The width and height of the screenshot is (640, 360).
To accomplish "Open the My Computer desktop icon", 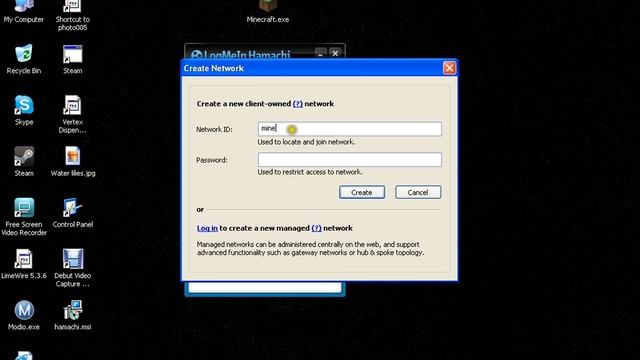I will click(24, 6).
